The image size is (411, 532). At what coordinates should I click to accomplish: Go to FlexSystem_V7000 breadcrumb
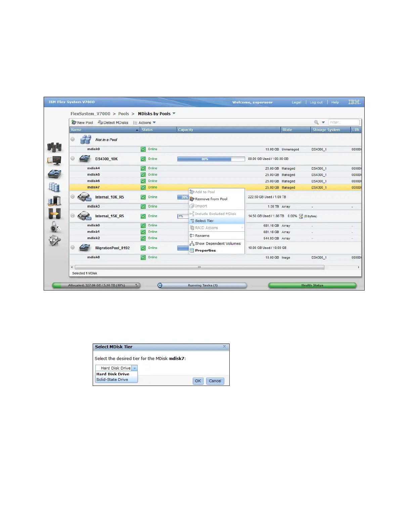90,114
